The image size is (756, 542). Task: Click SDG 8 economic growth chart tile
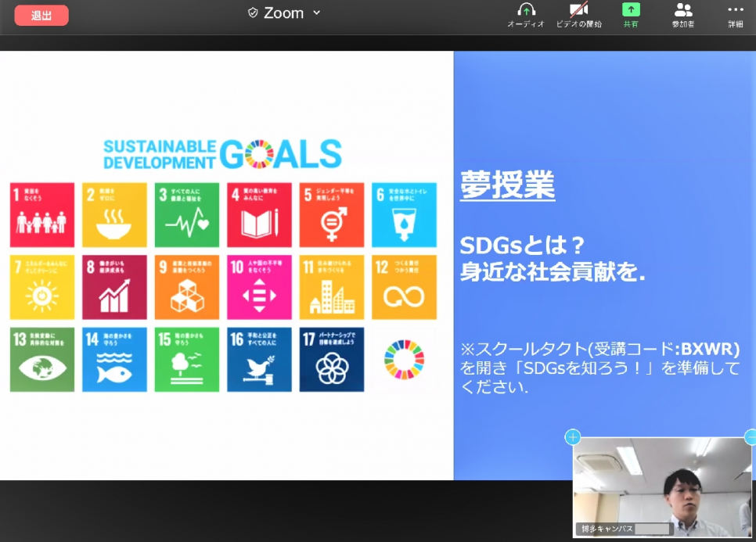tap(114, 287)
